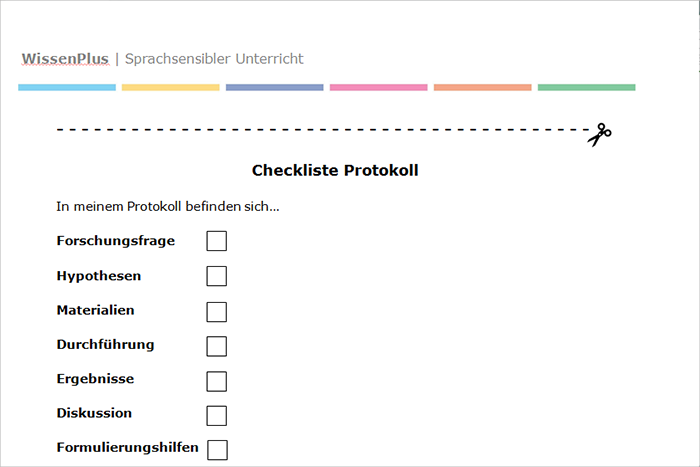This screenshot has width=700, height=467.
Task: Click the Checkliste Protokoll heading
Action: (335, 171)
